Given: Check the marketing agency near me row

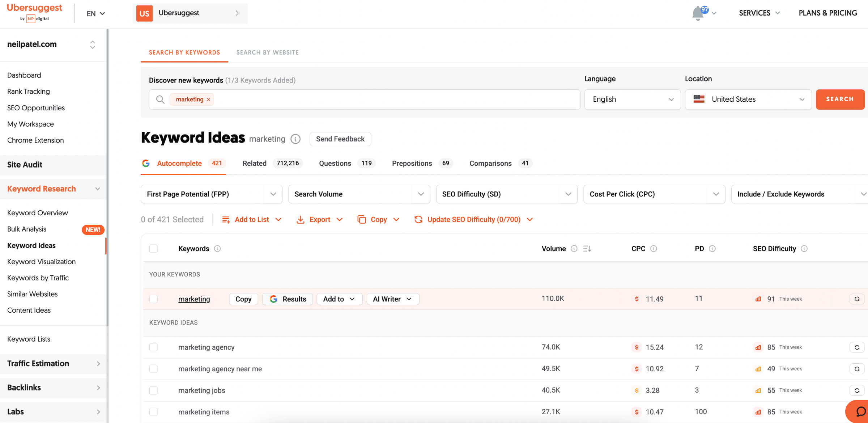Looking at the screenshot, I should tap(153, 369).
